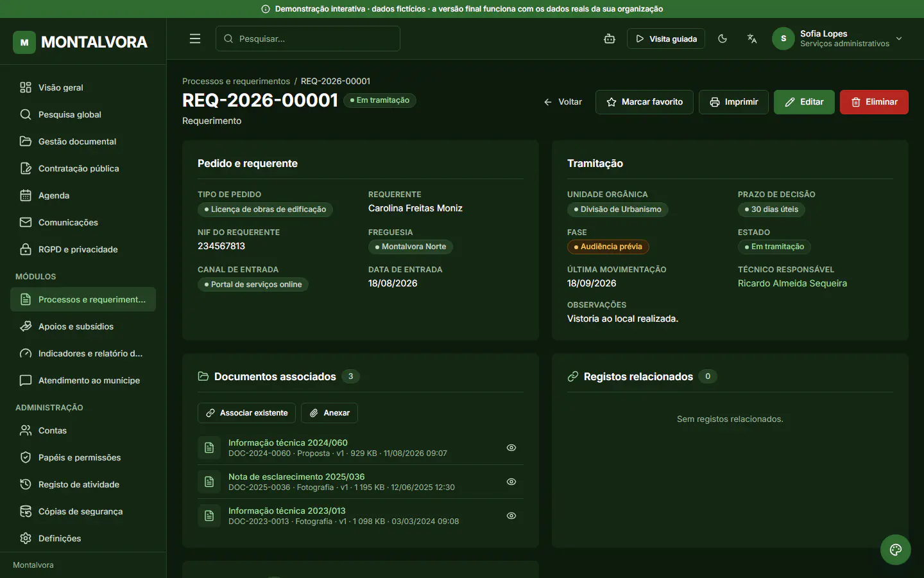Open the Agenda calendar item
This screenshot has height=578, width=924.
tap(83, 195)
